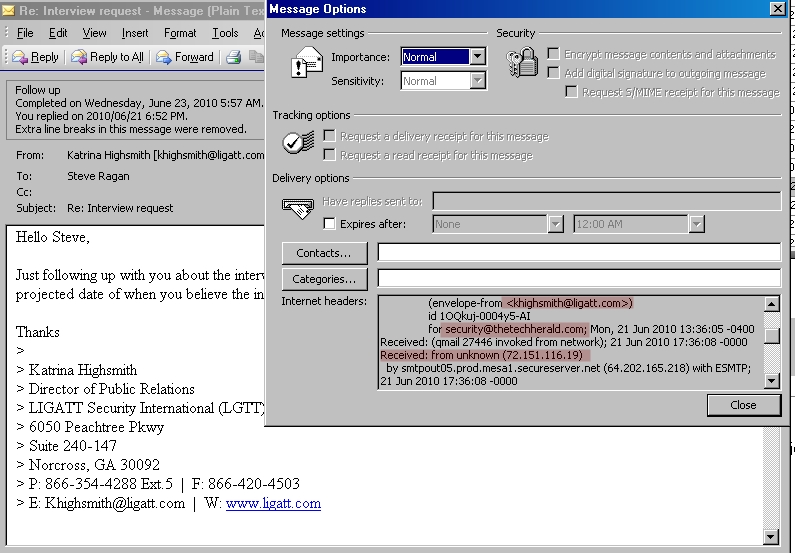This screenshot has height=553, width=795.
Task: Click the toolbar drag handle before Reply
Action: (x=6, y=57)
